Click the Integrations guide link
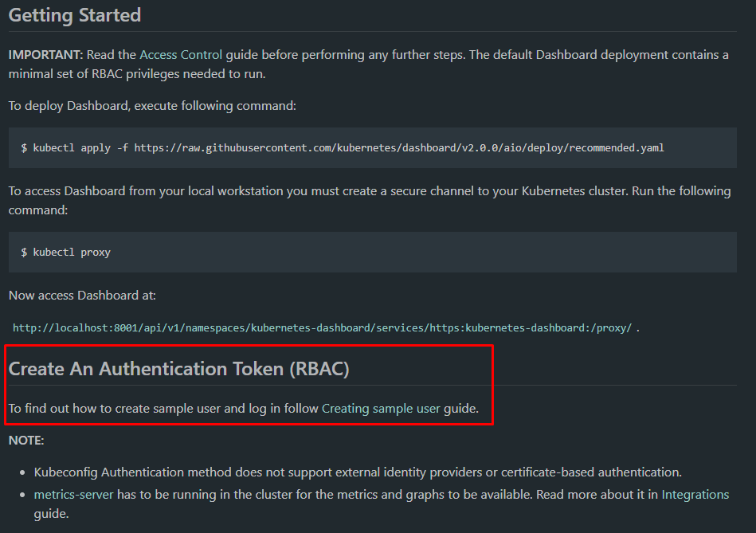This screenshot has height=533, width=756. coord(695,494)
